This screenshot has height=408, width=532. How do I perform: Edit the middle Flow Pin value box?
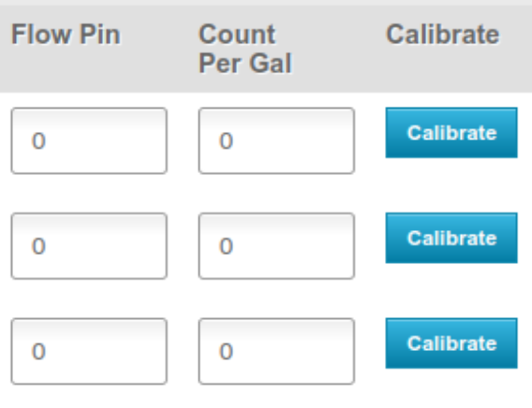(89, 246)
